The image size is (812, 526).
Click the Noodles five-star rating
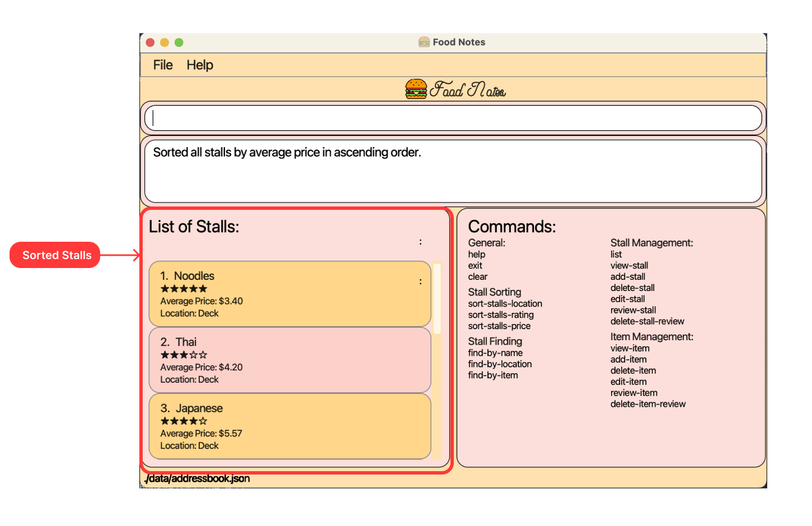click(184, 289)
